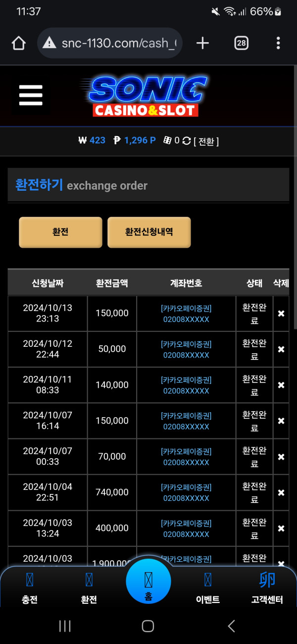
Task: Delete the 740,000 exchange record
Action: (281, 493)
